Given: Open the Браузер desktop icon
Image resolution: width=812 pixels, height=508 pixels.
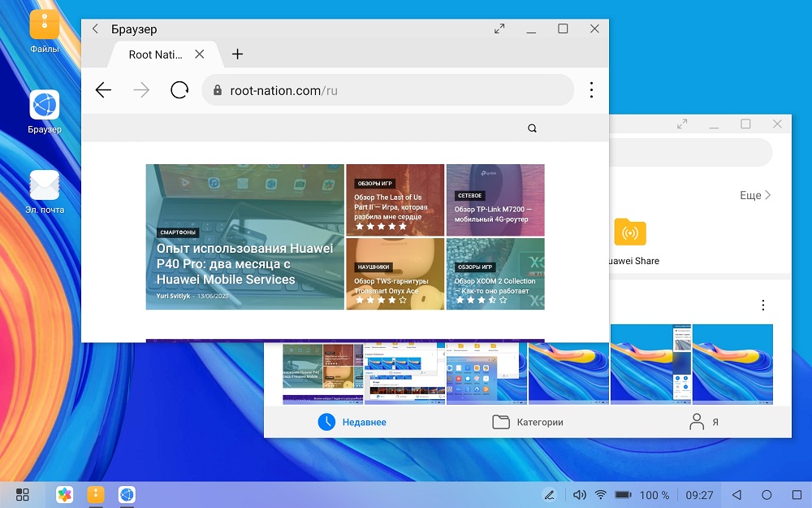Looking at the screenshot, I should (x=44, y=111).
